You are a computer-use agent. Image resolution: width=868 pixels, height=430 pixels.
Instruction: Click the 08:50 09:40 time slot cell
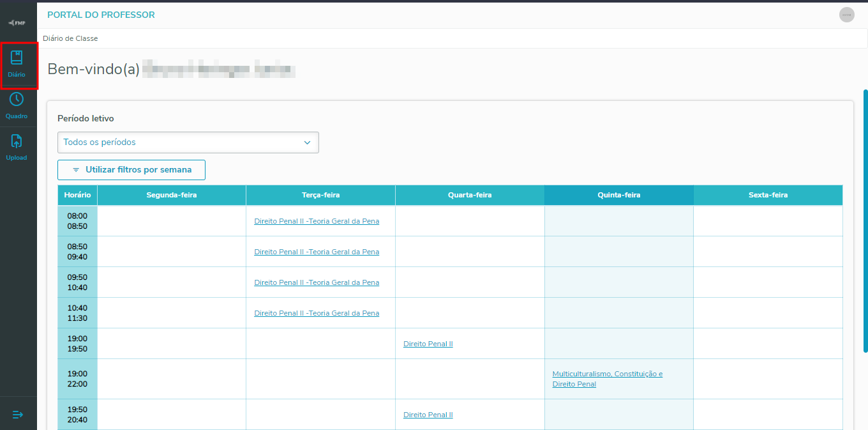click(x=78, y=252)
